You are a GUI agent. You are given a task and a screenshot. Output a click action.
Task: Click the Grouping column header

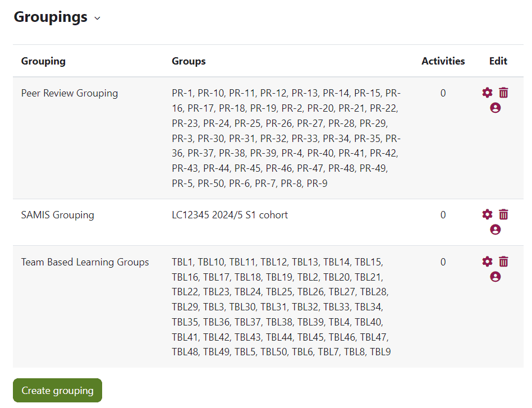43,61
